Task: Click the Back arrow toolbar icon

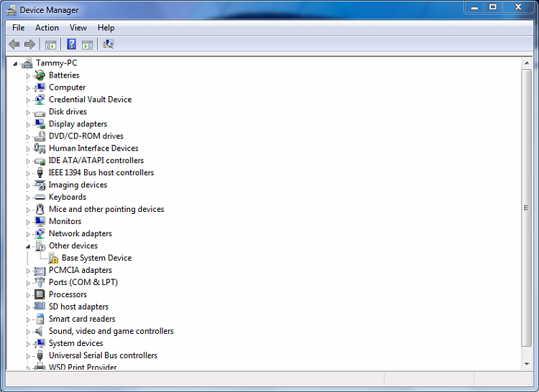Action: (x=14, y=45)
